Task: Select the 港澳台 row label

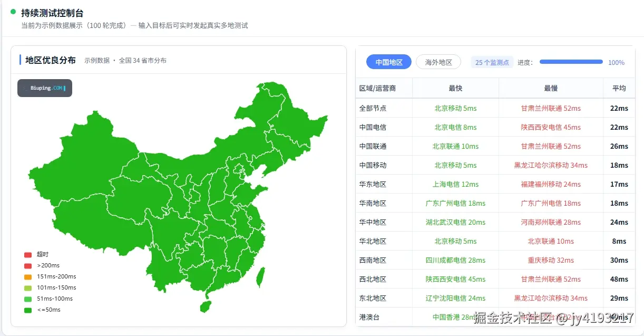Action: (x=369, y=317)
